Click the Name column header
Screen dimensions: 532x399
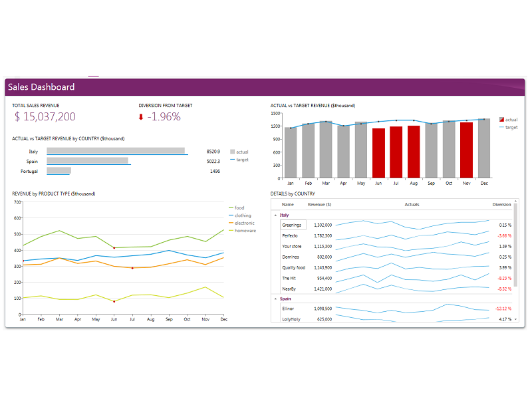pyautogui.click(x=287, y=204)
